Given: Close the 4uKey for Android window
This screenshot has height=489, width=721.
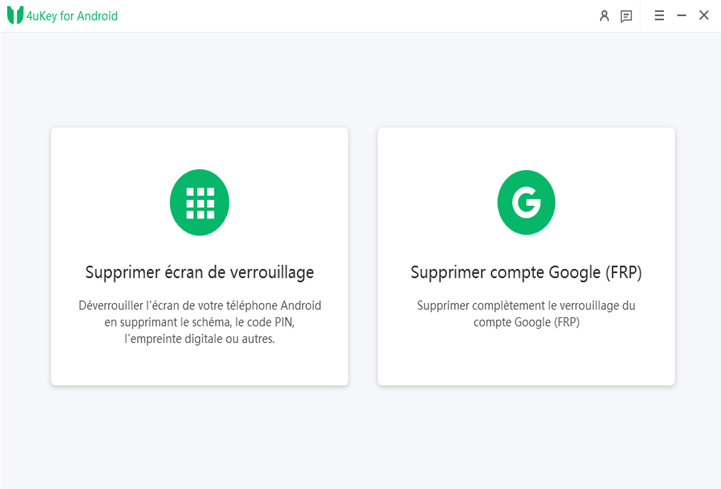Looking at the screenshot, I should [x=704, y=16].
